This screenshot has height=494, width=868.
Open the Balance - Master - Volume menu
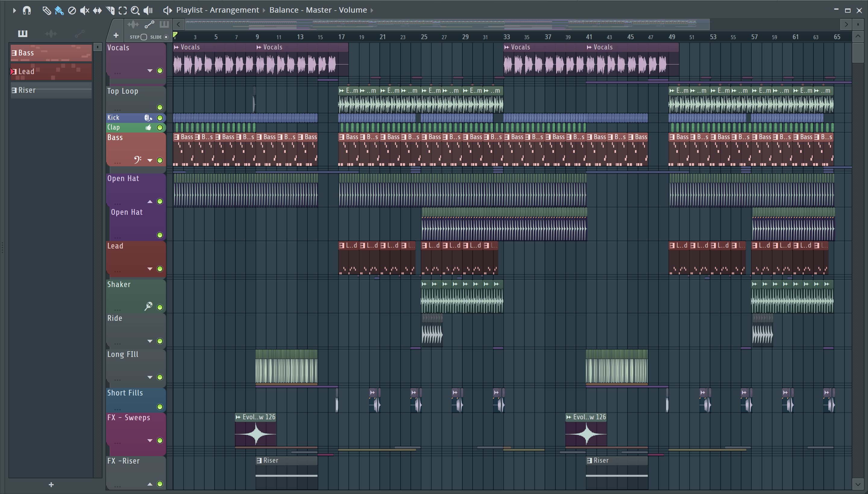click(x=318, y=10)
